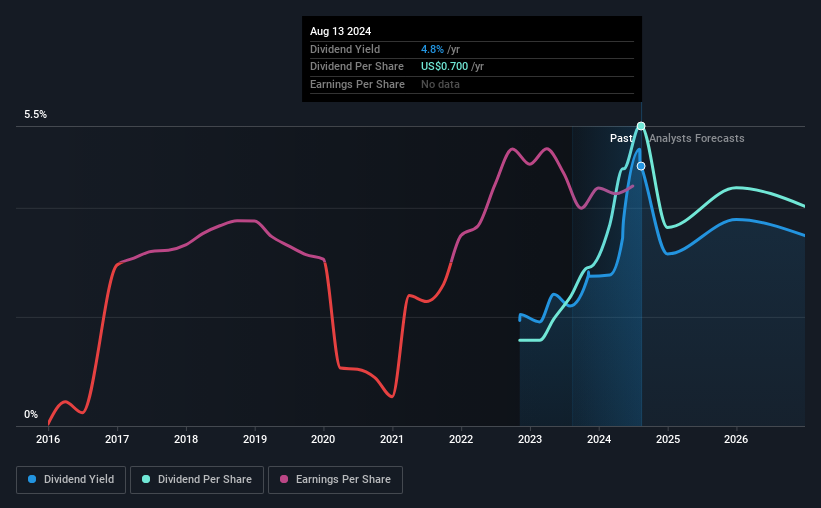Toggle the Dividend Per Share legend button

tap(197, 480)
